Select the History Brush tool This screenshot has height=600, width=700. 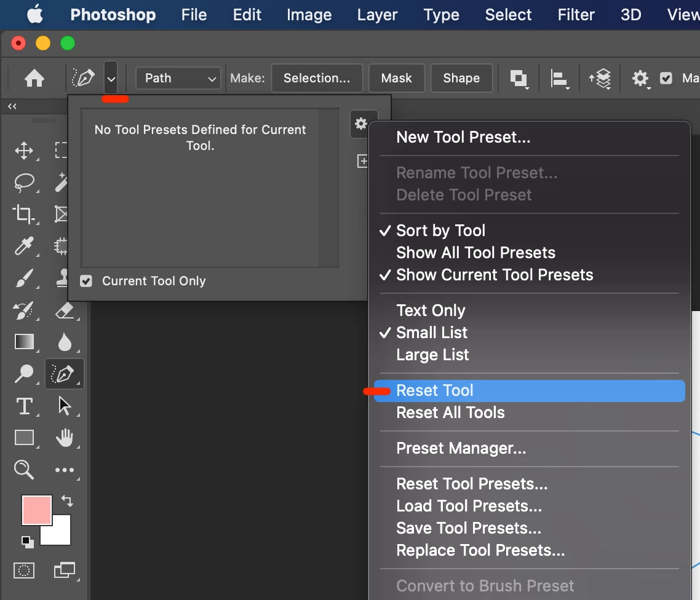(23, 310)
